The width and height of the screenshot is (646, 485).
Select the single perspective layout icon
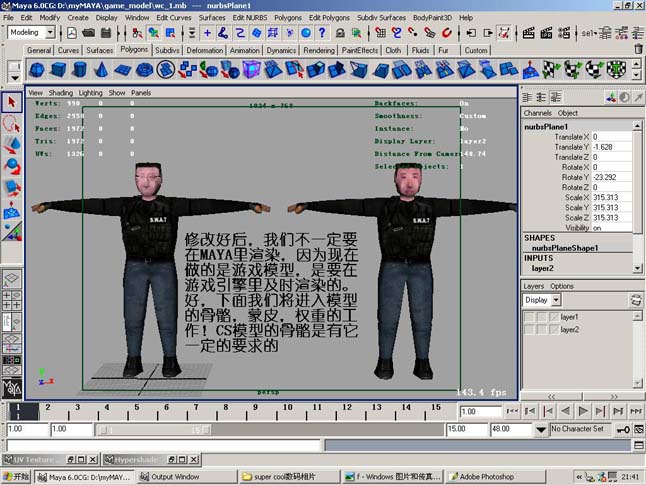pyautogui.click(x=12, y=278)
